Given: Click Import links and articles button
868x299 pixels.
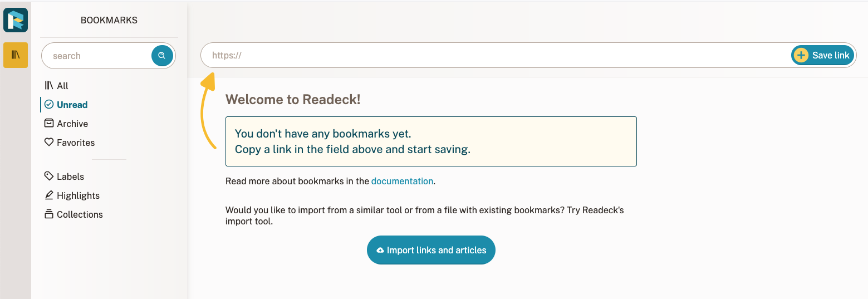Looking at the screenshot, I should tap(431, 250).
